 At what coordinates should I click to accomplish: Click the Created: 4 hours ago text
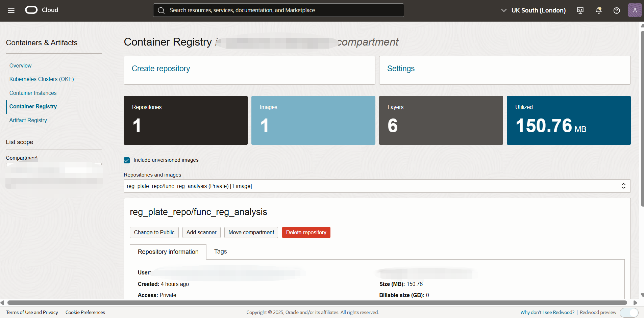point(163,284)
